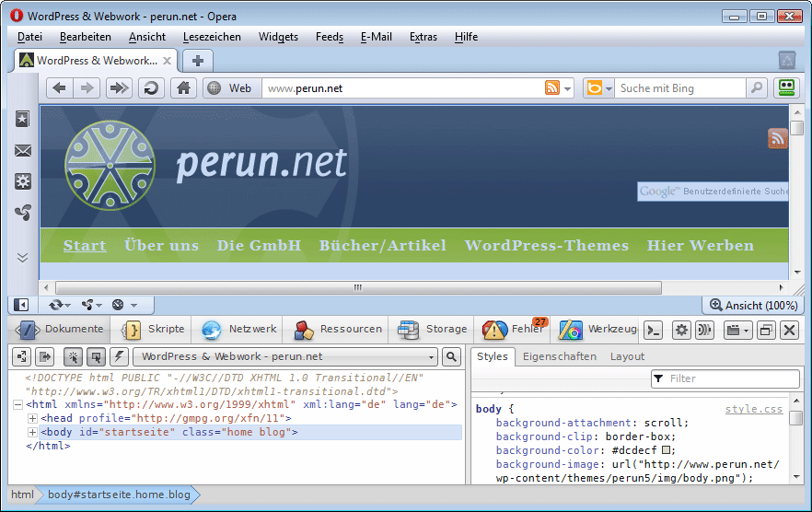Toggle the DOM update lightning button
This screenshot has width=812, height=512.
119,356
